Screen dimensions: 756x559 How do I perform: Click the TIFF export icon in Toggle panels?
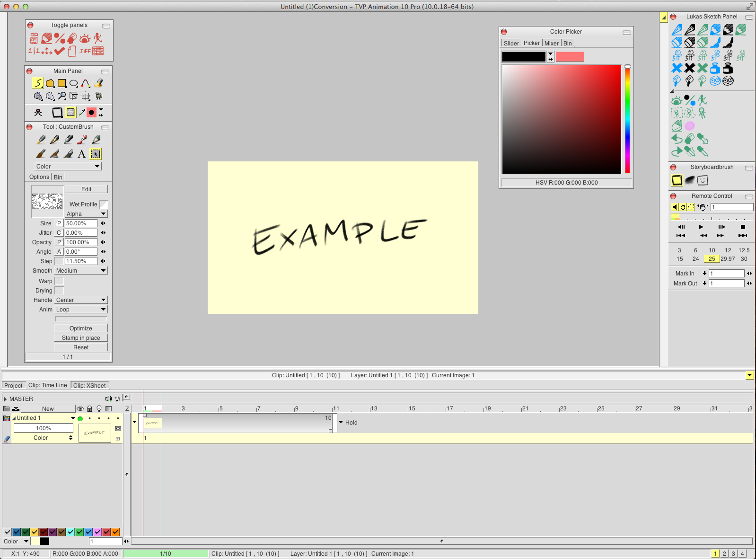pyautogui.click(x=85, y=51)
